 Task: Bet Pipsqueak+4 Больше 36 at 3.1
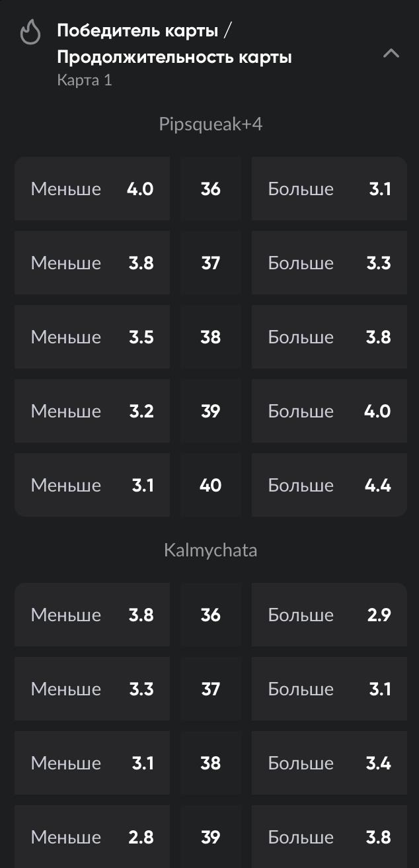(329, 189)
